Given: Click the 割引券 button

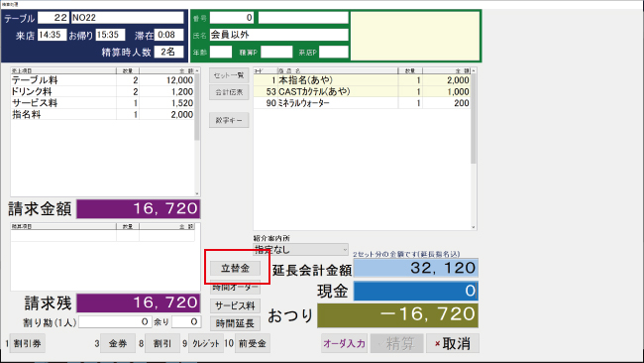Looking at the screenshot, I should (x=27, y=343).
